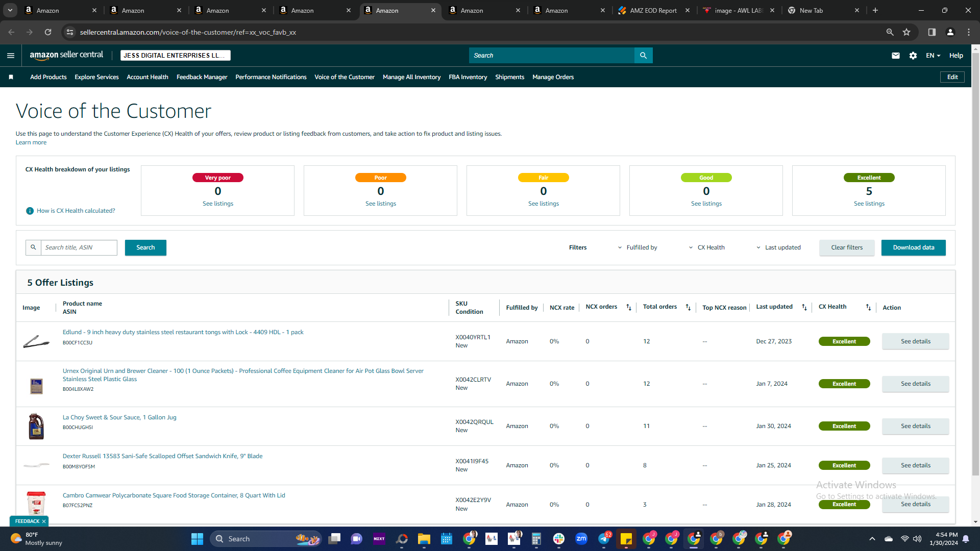Click Clear filters button
This screenshot has width=980, height=551.
click(847, 247)
